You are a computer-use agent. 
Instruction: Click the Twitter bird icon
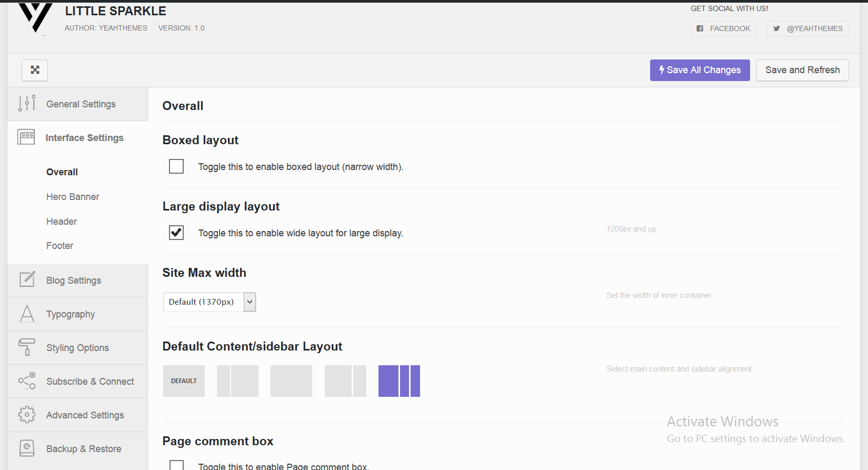[x=776, y=28]
